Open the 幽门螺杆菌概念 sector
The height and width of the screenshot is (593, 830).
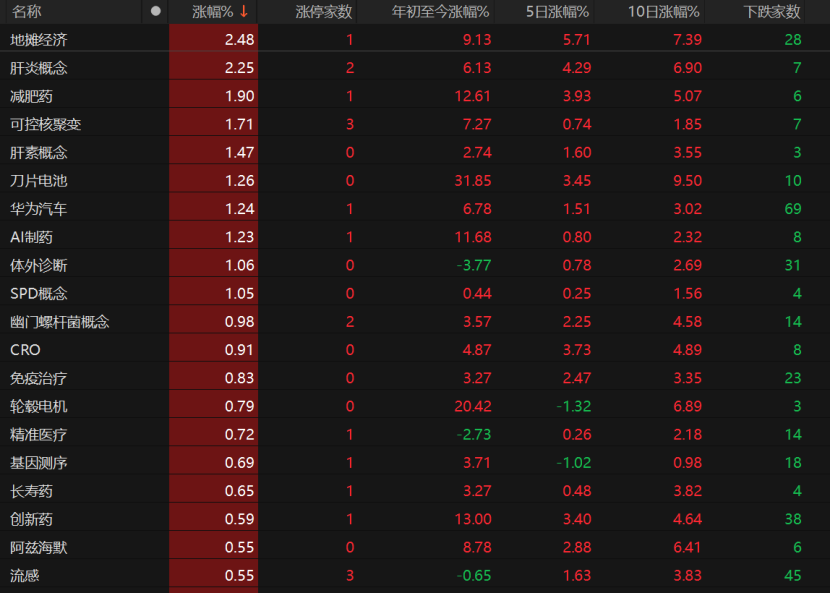pos(415,321)
